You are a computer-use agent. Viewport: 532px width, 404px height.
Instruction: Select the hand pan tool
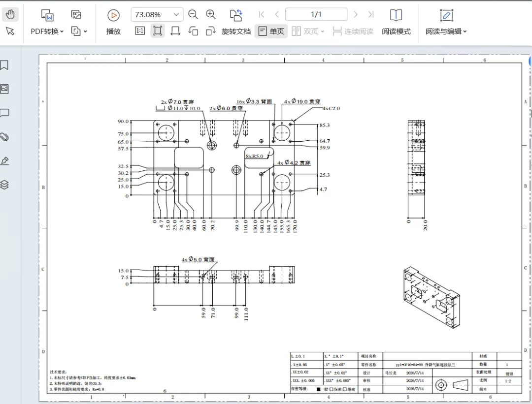click(x=10, y=14)
